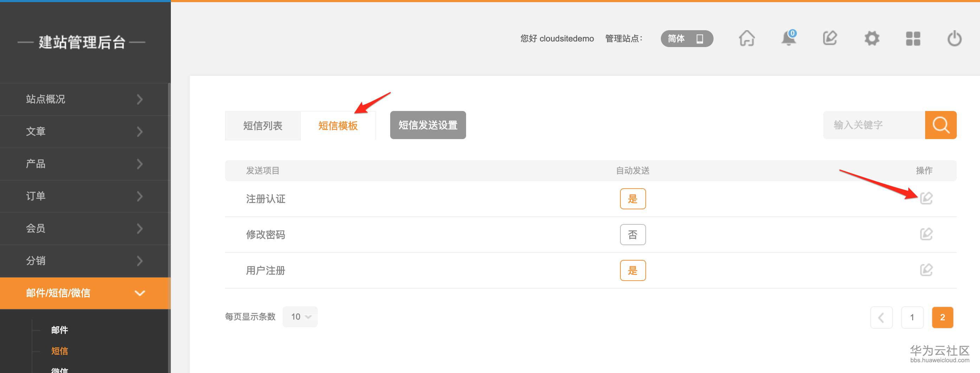Open 邮件 submenu item

click(60, 330)
